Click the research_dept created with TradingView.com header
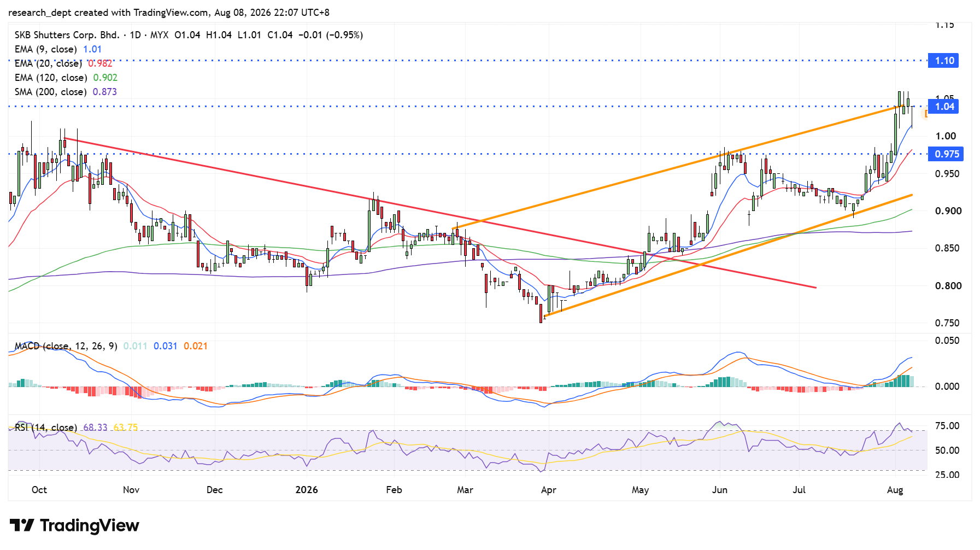This screenshot has height=550, width=980. point(109,13)
